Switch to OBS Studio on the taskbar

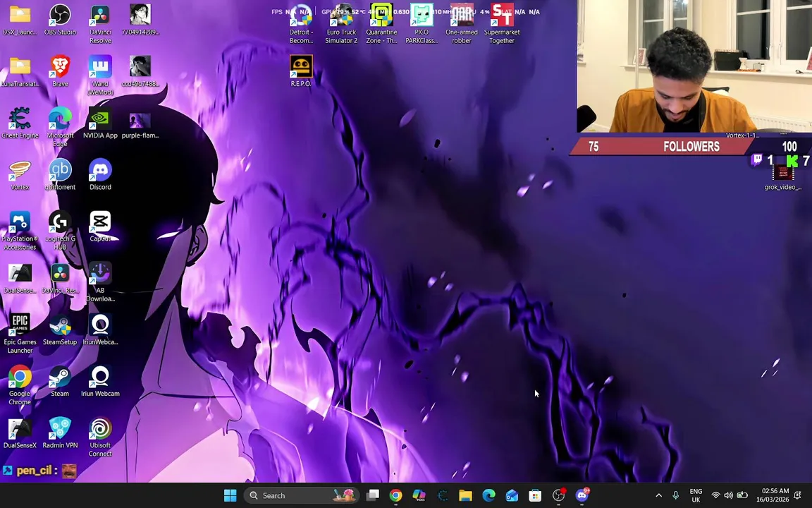[x=558, y=495]
